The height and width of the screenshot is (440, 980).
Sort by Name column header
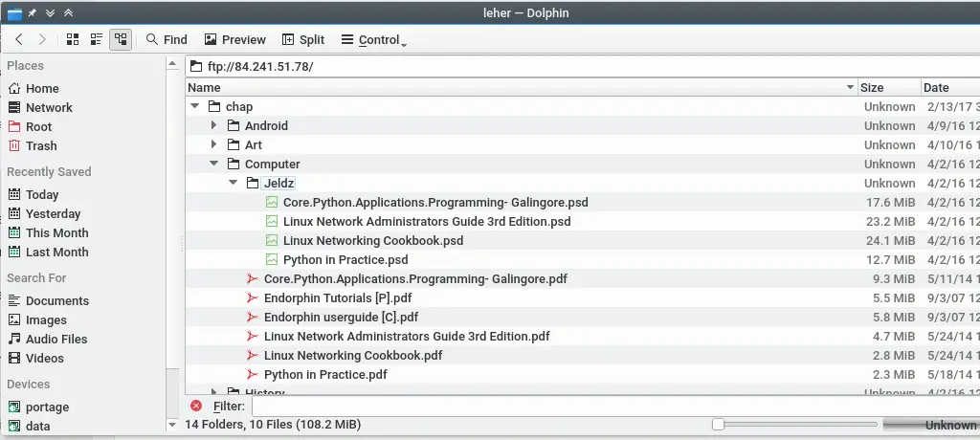pyautogui.click(x=522, y=87)
